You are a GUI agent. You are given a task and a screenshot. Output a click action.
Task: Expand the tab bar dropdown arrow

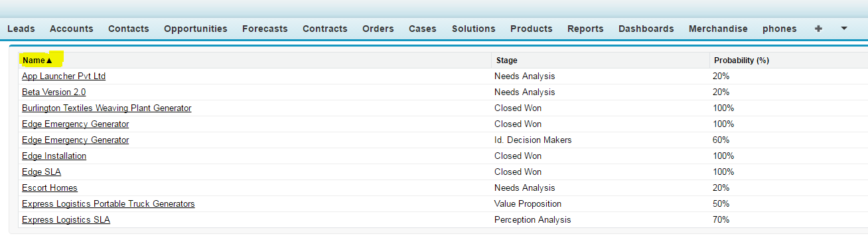coord(844,29)
